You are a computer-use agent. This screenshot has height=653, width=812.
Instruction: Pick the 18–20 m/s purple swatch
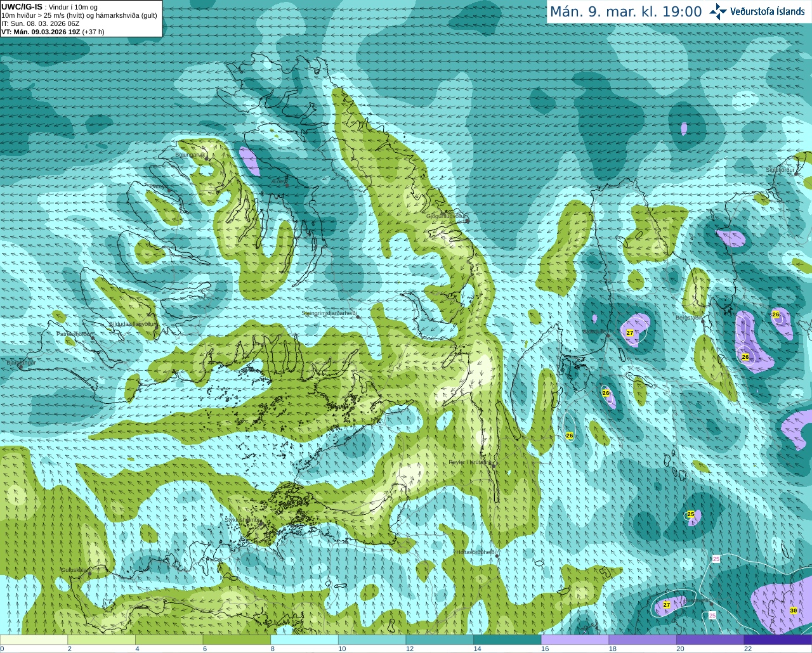(643, 640)
